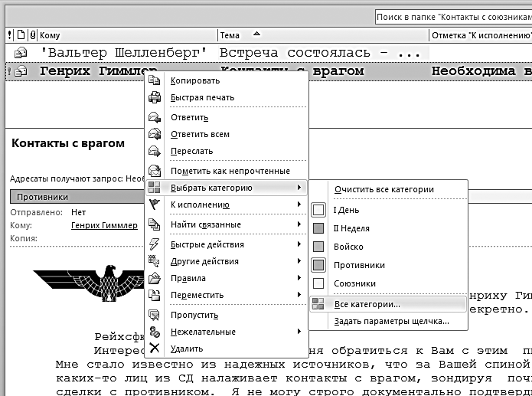Click the Delete X icon
Viewport: 532px width, 396px height.
155,349
